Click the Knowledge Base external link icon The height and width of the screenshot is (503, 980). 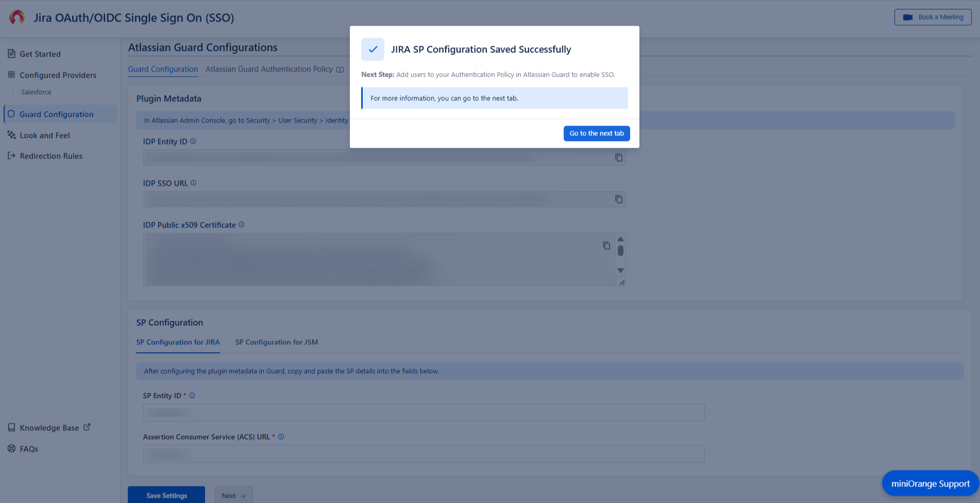(x=87, y=427)
